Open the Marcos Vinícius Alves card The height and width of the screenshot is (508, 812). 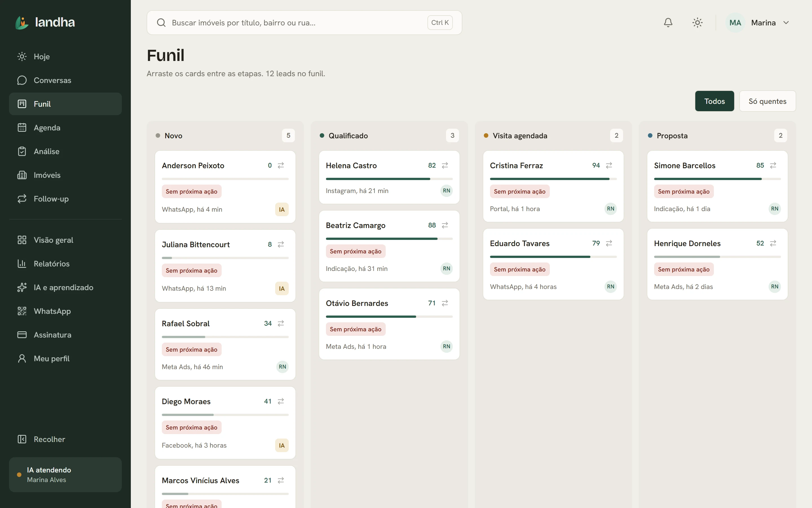[225, 487]
